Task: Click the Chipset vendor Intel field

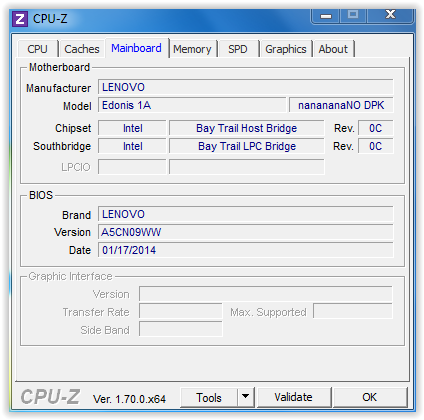Action: click(132, 128)
